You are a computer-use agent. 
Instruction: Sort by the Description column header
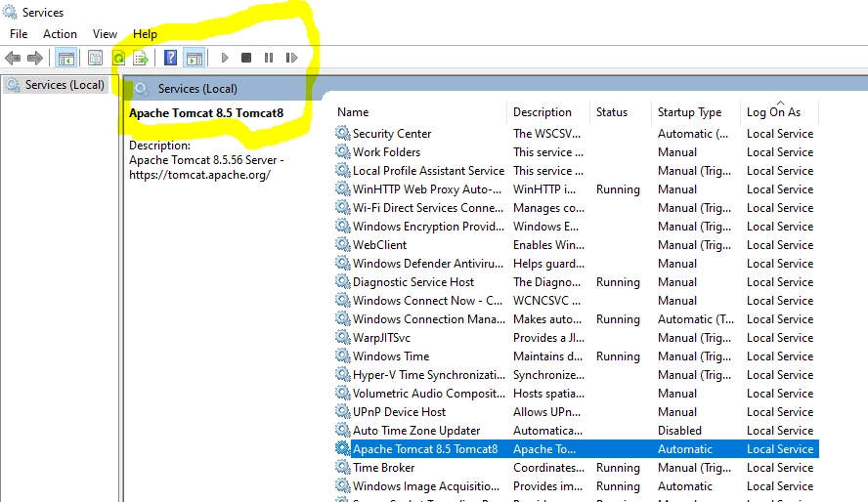(x=542, y=112)
